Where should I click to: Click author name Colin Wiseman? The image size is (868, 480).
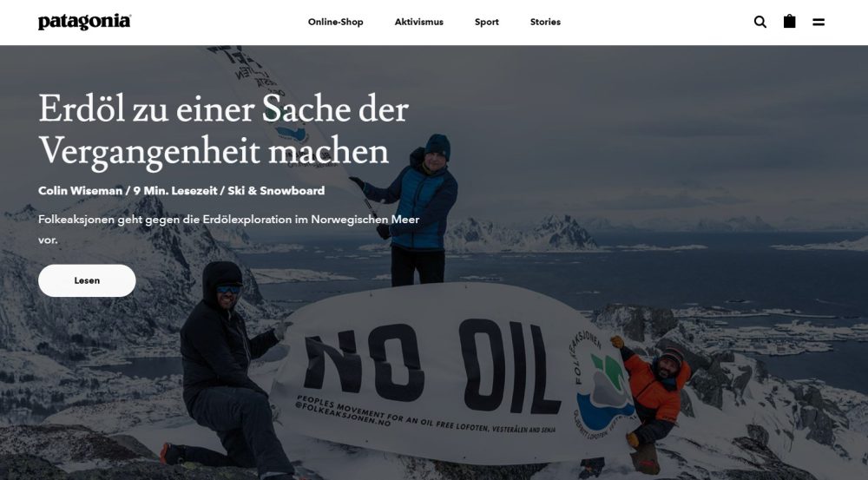click(x=80, y=191)
